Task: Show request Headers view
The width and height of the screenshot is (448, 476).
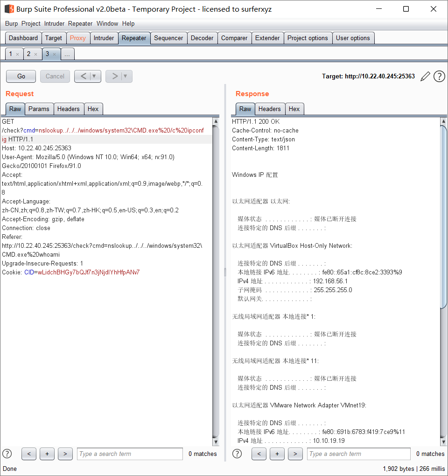Action: [68, 109]
